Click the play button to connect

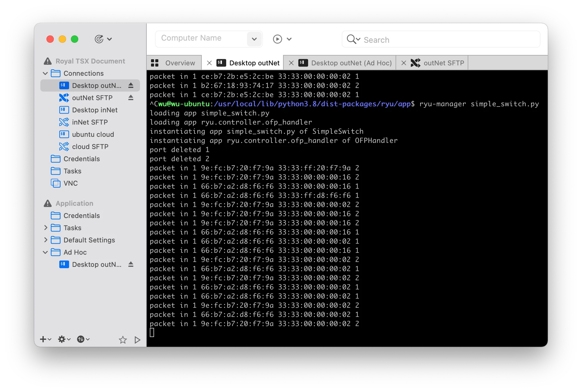pos(277,39)
